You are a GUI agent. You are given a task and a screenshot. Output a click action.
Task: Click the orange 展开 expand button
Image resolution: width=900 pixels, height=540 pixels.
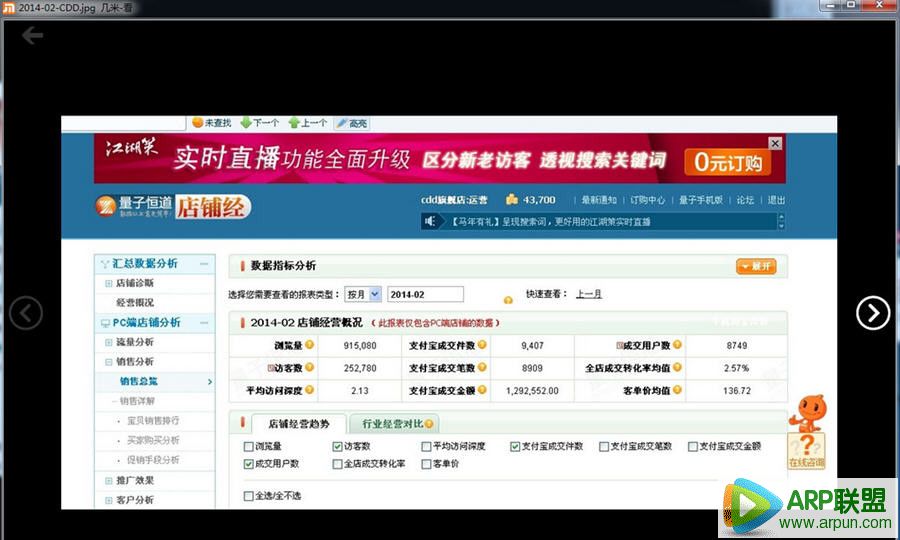tap(756, 266)
